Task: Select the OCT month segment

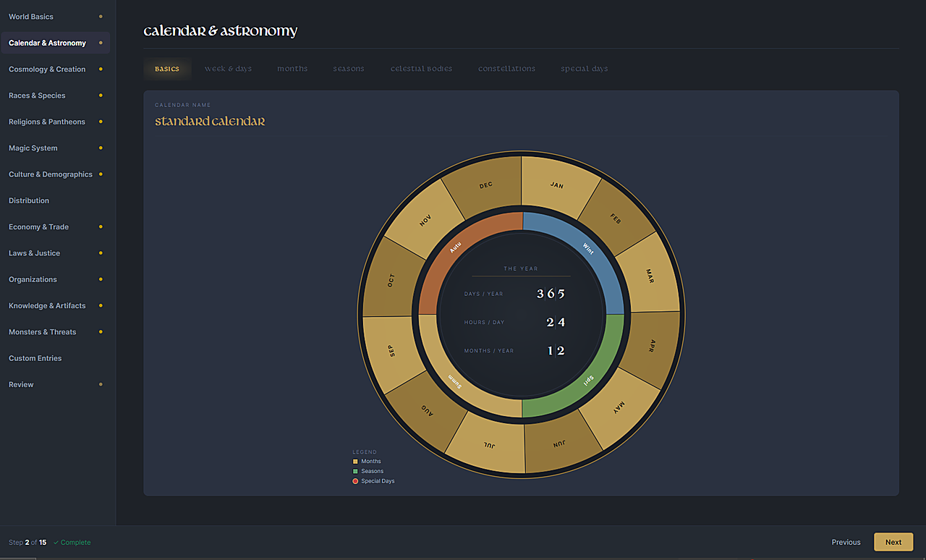Action: [391, 280]
